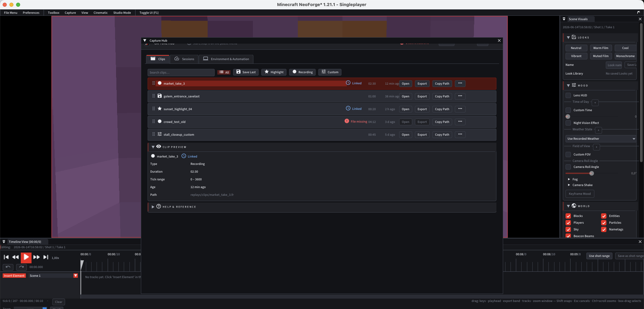Grab the drag handle of market_take_3 row
This screenshot has height=309, width=644.
(154, 83)
